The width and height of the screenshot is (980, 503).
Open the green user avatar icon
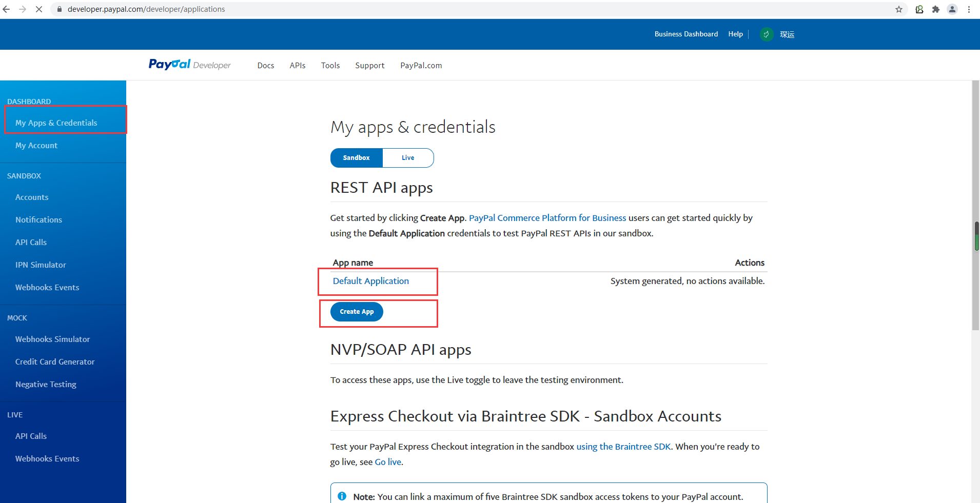[x=766, y=34]
